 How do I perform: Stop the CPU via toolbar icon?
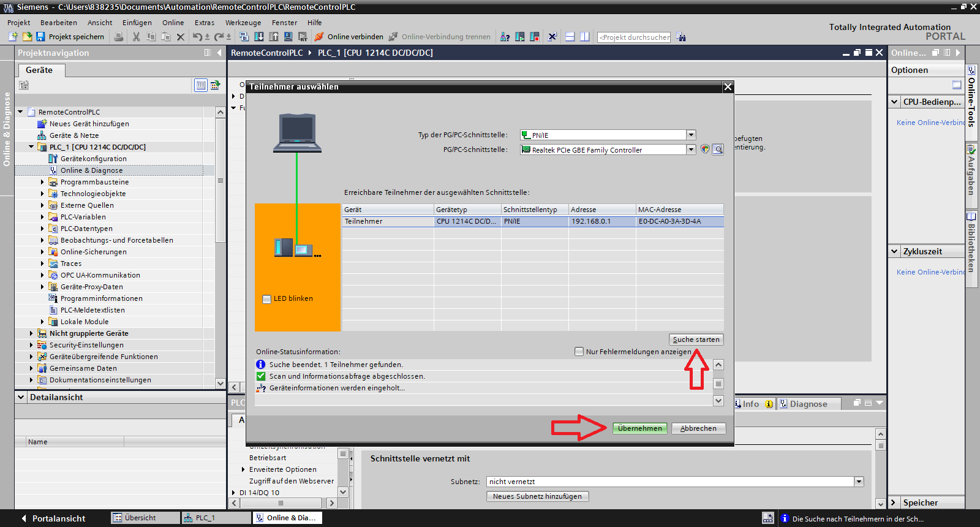click(x=535, y=37)
